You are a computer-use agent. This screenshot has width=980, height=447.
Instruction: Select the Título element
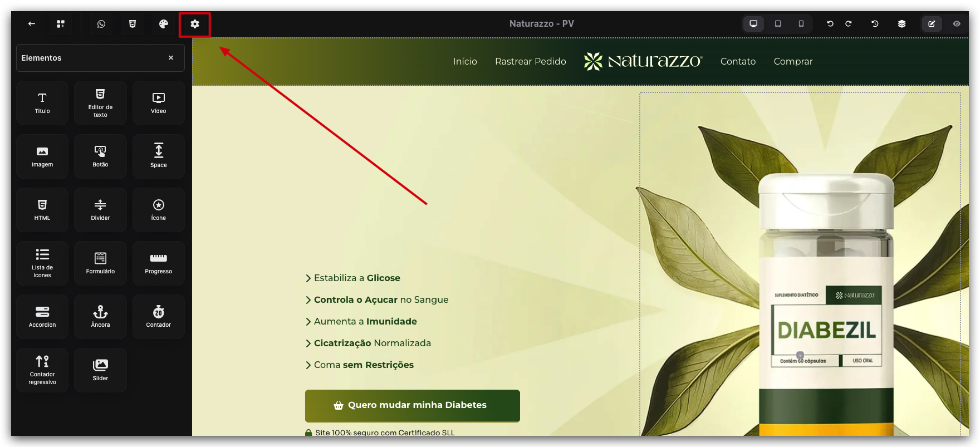point(42,103)
